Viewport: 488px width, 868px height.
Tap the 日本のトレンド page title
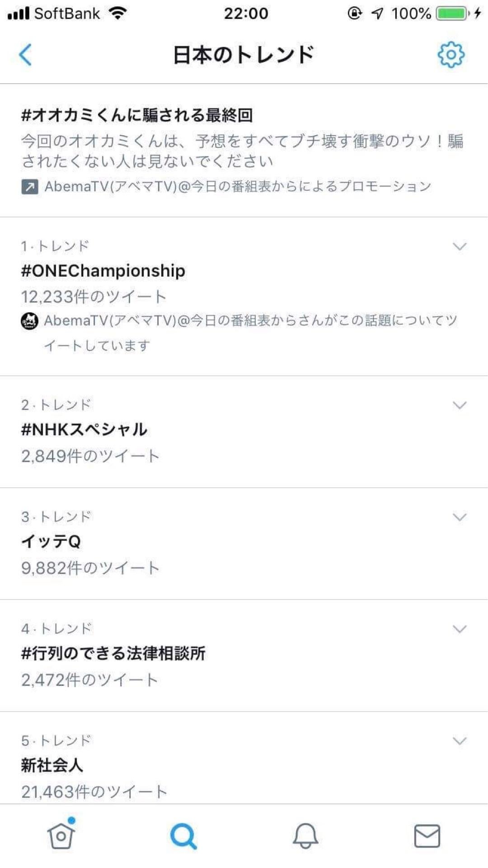[244, 55]
